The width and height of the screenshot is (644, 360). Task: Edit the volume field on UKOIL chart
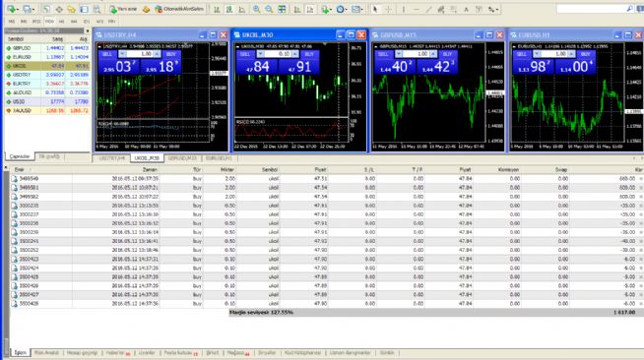point(278,54)
